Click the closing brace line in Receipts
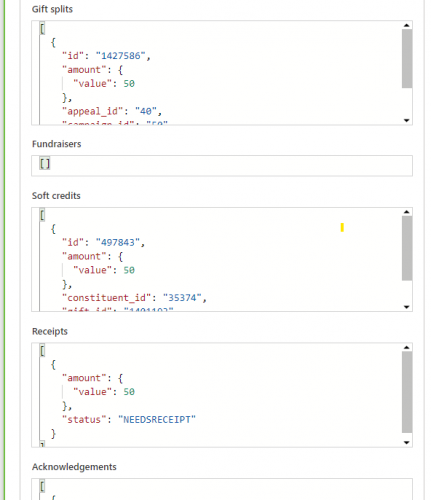The width and height of the screenshot is (431, 500). (53, 434)
